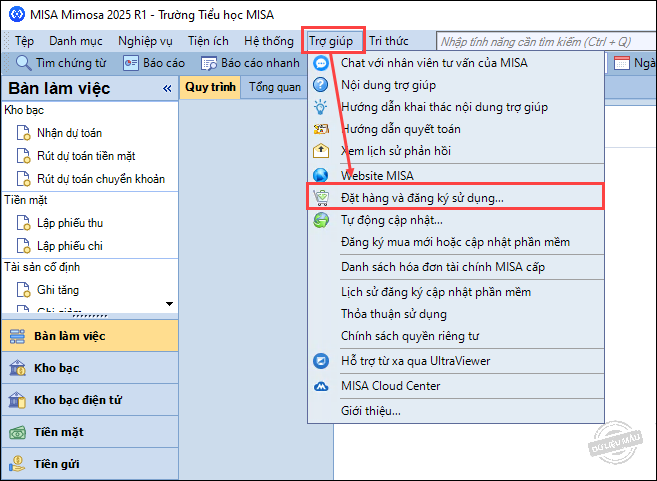Select Hướng dẫn khai thác nội dung trợ giúp
The image size is (657, 481).
coord(456,107)
